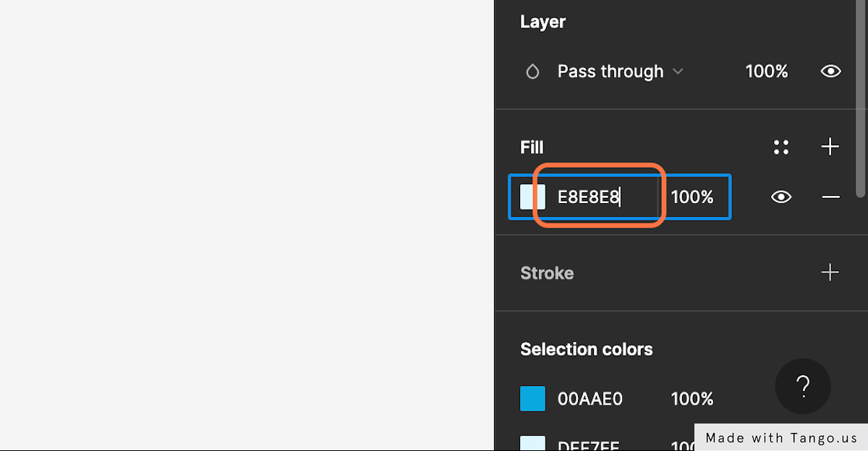The height and width of the screenshot is (451, 868).
Task: Click the Made with Tango.us badge
Action: pyautogui.click(x=781, y=437)
